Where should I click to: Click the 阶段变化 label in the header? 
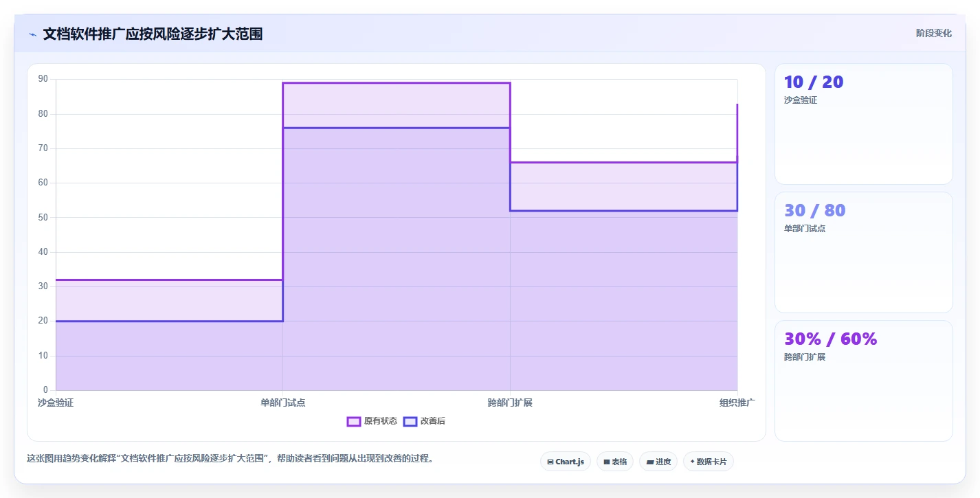pyautogui.click(x=934, y=33)
